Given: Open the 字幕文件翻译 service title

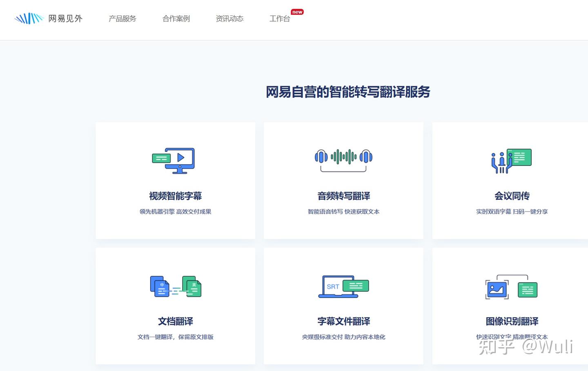Looking at the screenshot, I should pos(344,322).
